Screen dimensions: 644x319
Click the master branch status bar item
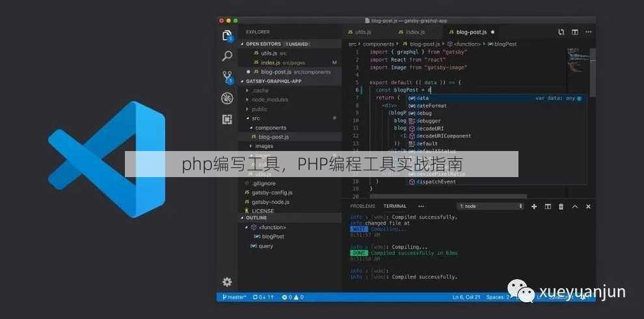[234, 297]
